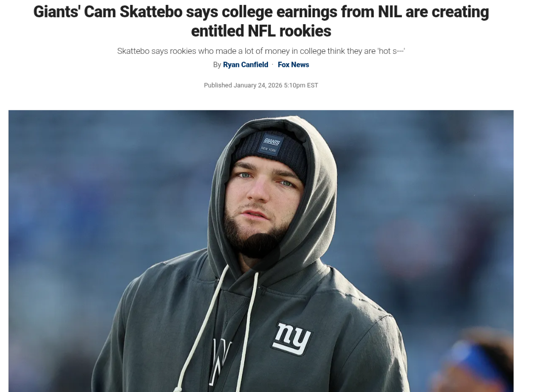Select the word 'NIL' in the headline
The width and height of the screenshot is (534, 392).
point(389,11)
